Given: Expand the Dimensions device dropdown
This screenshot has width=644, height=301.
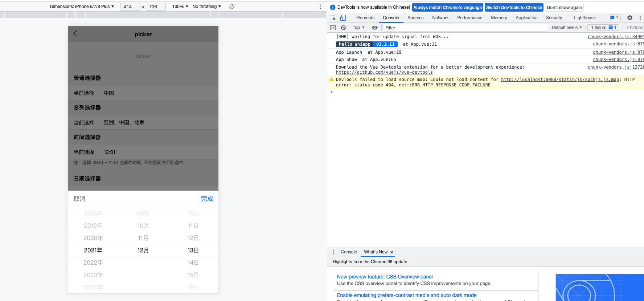Looking at the screenshot, I should (x=82, y=7).
